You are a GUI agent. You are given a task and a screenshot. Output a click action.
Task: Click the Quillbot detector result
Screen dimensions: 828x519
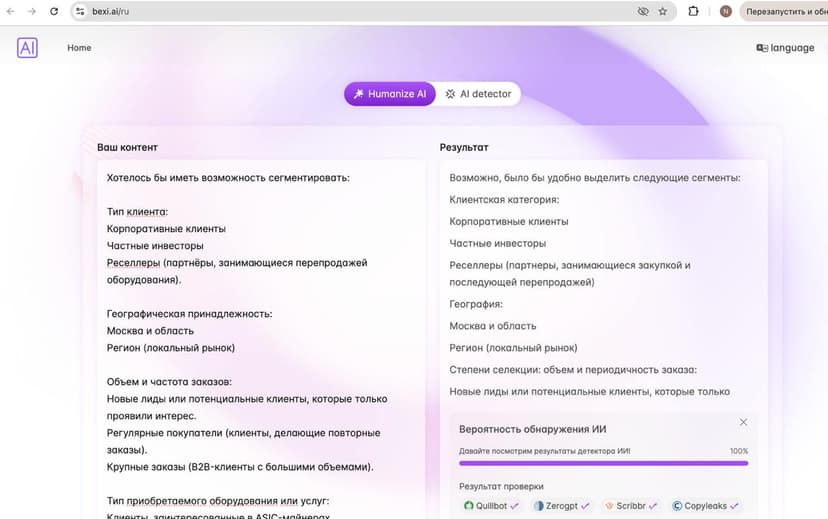pos(491,506)
